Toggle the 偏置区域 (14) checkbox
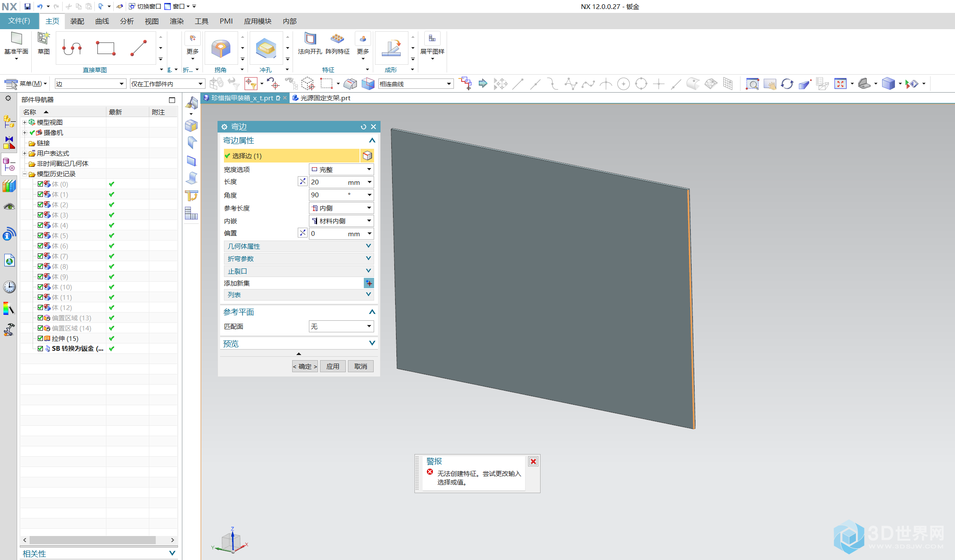 pyautogui.click(x=40, y=328)
